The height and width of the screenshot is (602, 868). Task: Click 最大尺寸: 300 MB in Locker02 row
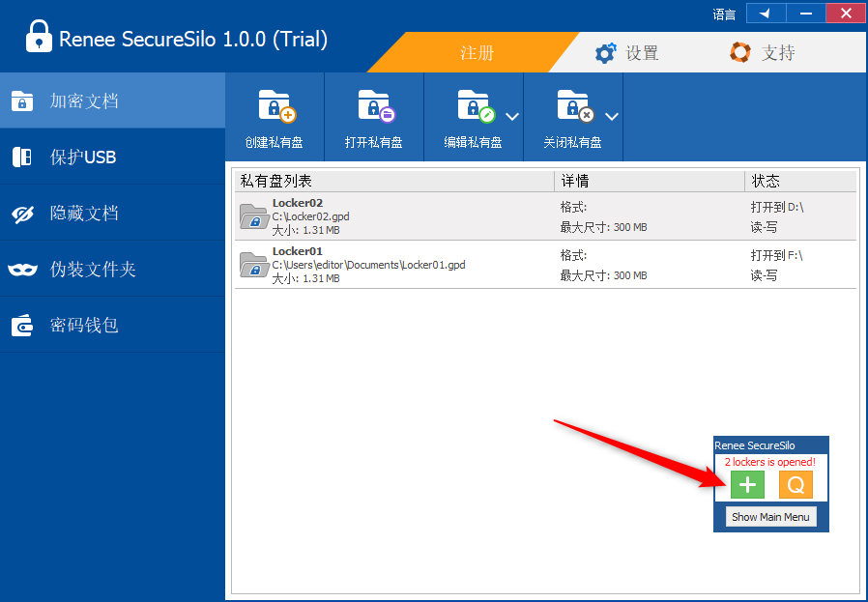pyautogui.click(x=603, y=227)
